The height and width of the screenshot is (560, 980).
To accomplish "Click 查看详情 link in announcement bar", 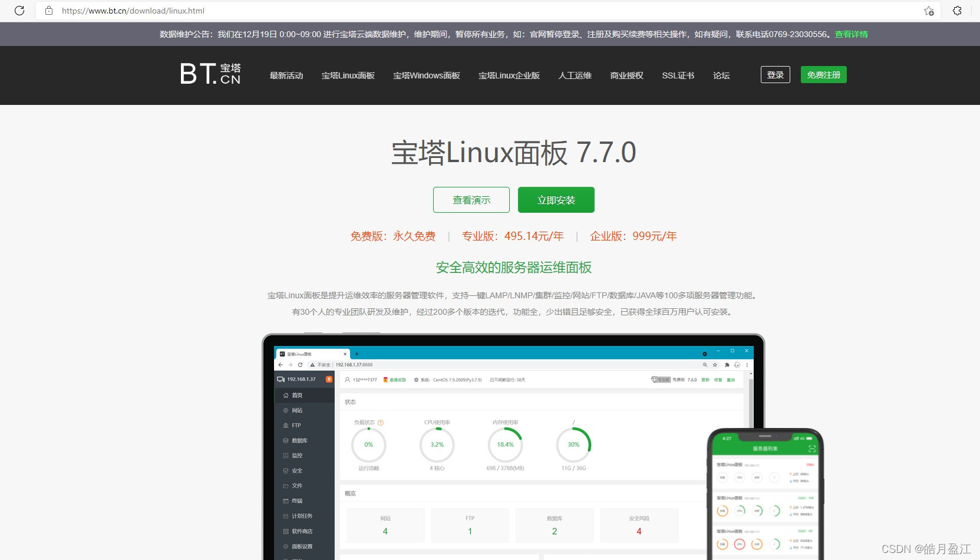I will [852, 34].
